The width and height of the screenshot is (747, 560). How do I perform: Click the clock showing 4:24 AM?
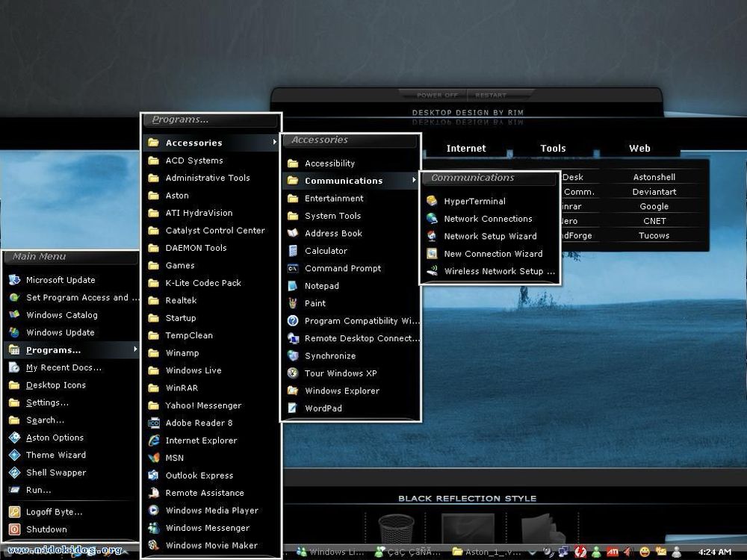(715, 552)
